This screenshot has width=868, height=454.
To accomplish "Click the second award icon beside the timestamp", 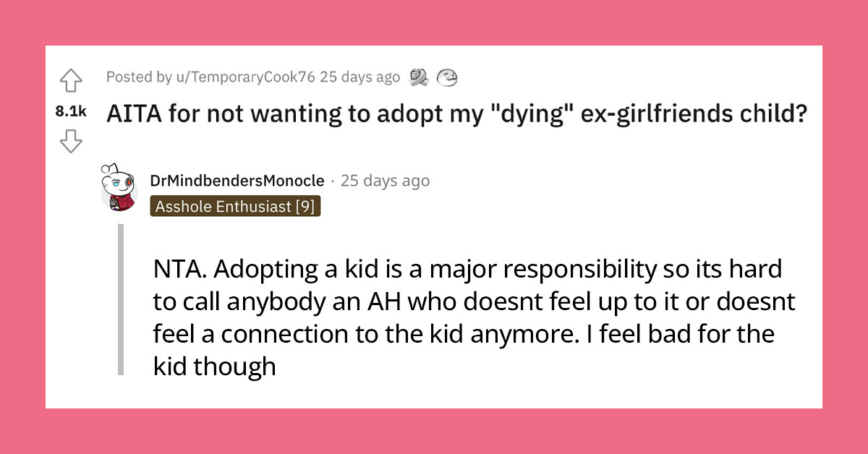I will pos(447,76).
